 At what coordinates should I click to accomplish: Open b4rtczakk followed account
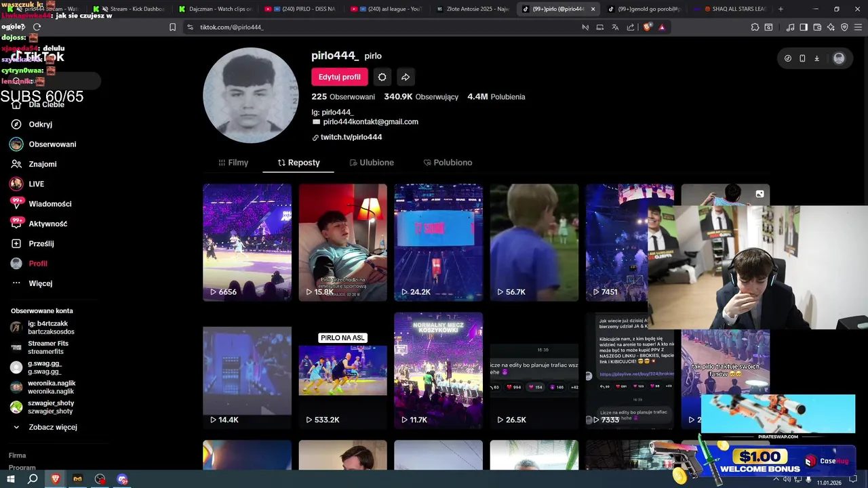(42, 327)
